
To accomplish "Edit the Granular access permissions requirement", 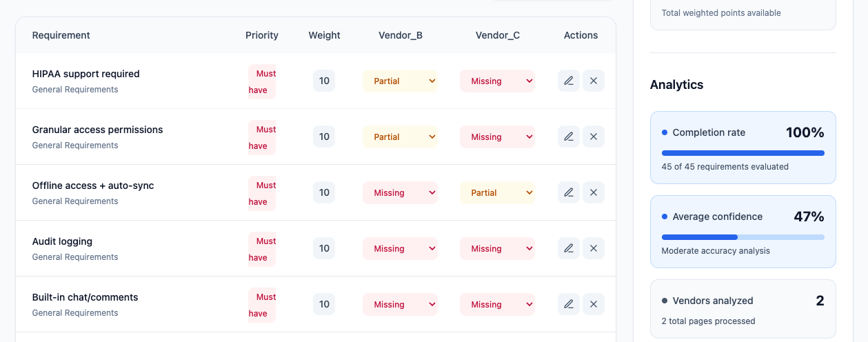I will (x=569, y=137).
